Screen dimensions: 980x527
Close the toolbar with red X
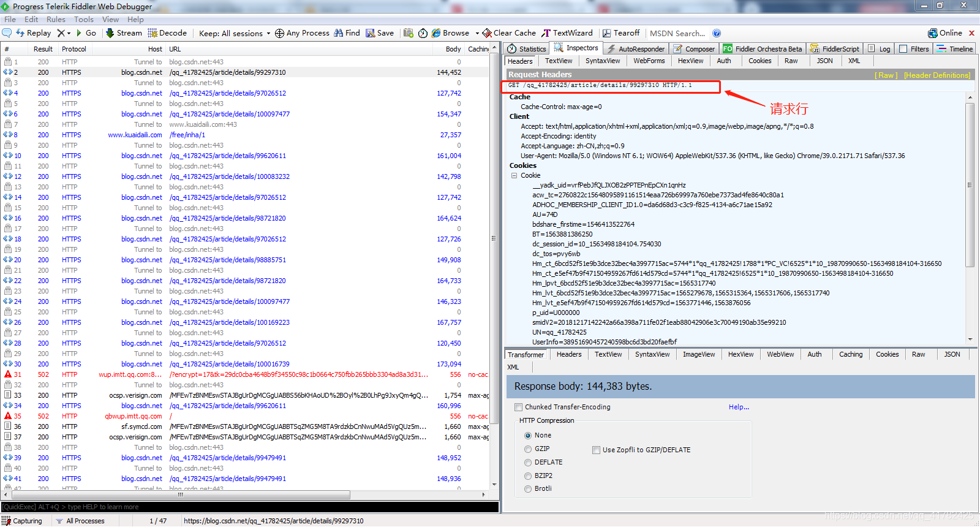[971, 33]
